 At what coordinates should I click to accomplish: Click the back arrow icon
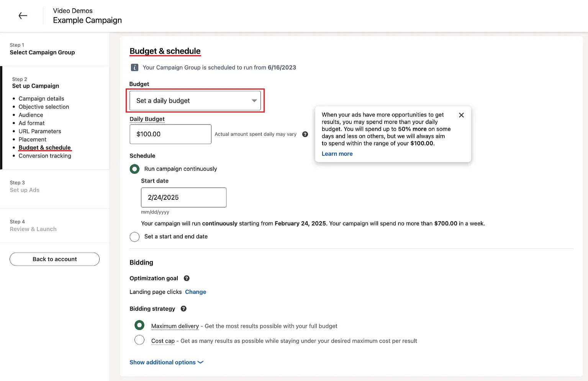click(23, 16)
